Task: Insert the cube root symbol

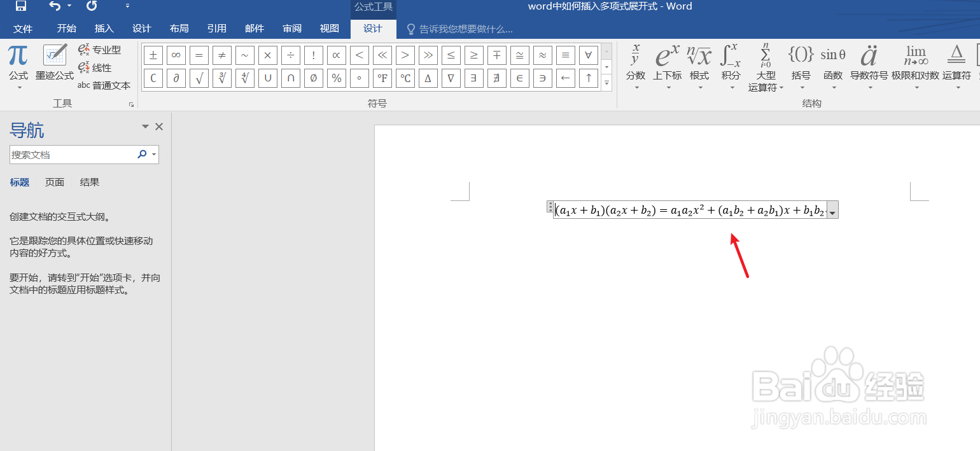Action: [222, 78]
